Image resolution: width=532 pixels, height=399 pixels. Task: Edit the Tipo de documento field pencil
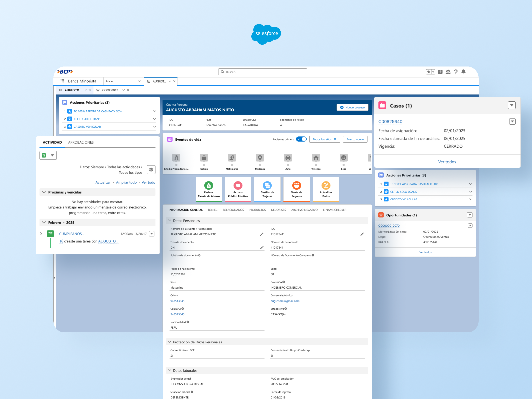262,247
